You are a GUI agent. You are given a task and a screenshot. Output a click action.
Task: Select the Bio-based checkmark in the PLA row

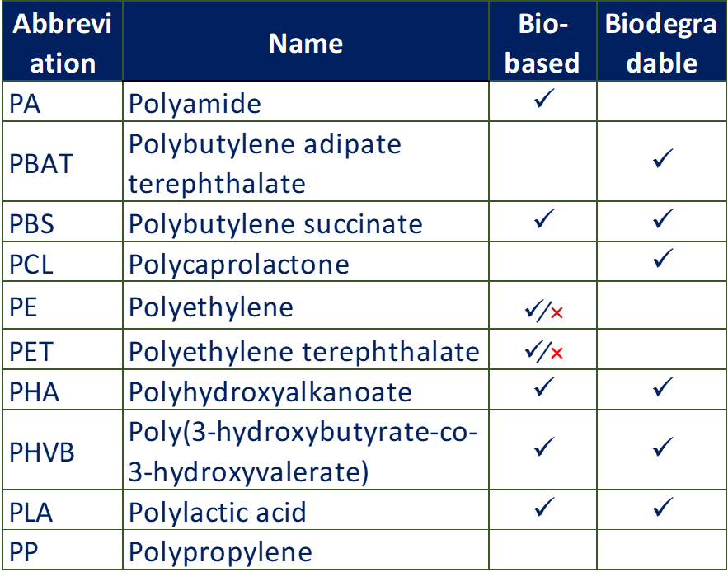coord(542,508)
